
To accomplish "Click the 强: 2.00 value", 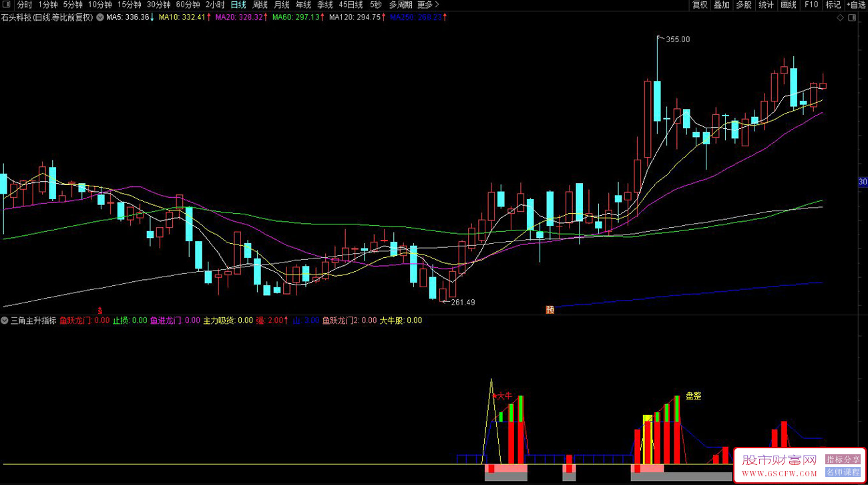I will [x=272, y=321].
